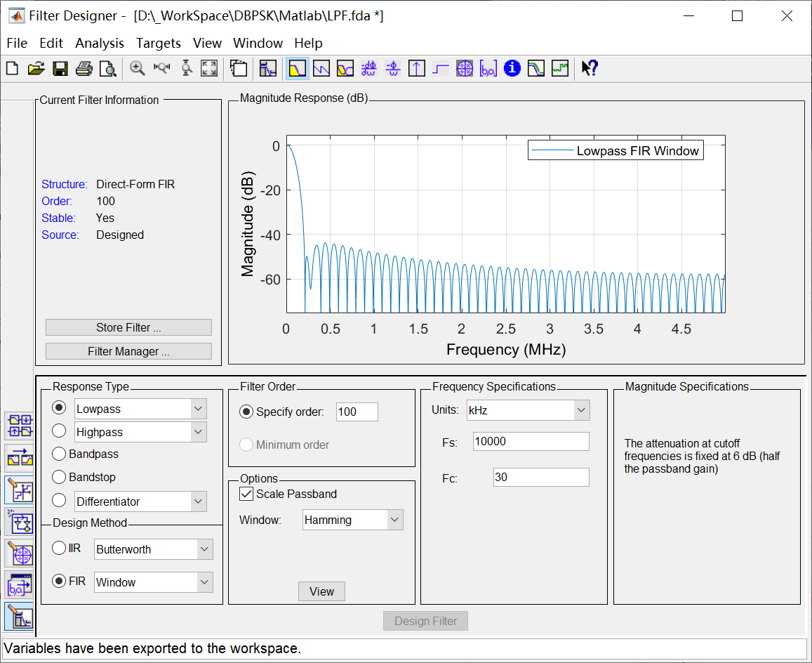
Task: Click the window View button
Action: (321, 591)
